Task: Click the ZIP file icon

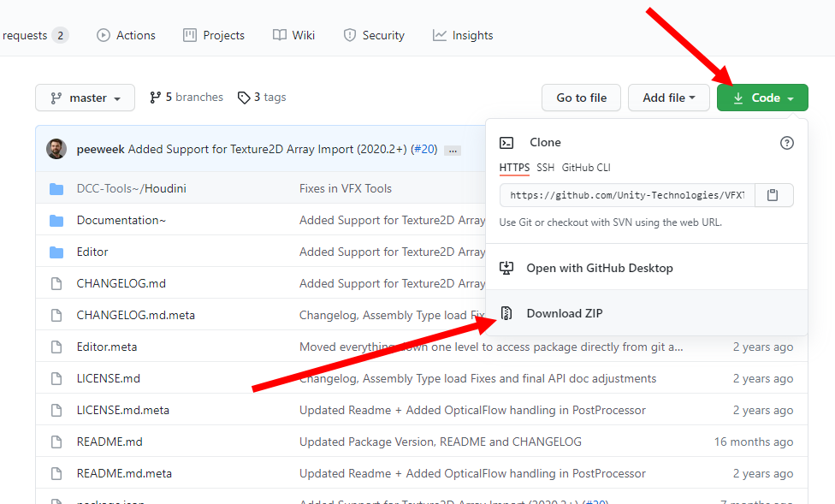Action: (506, 312)
